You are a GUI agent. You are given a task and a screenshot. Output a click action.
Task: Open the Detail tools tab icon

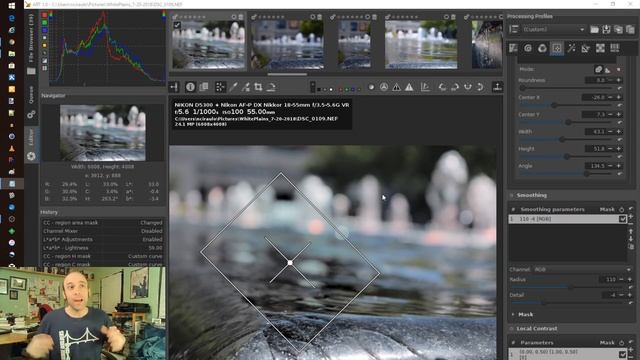click(528, 48)
